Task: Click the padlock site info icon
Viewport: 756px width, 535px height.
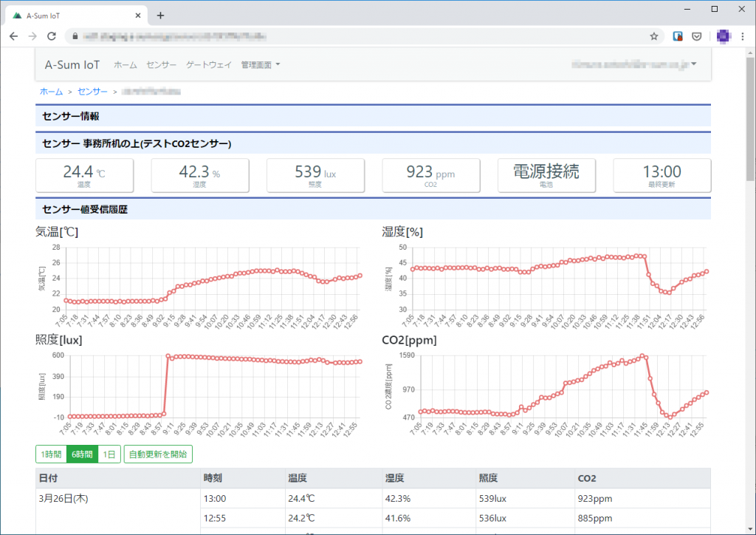Action: click(72, 35)
